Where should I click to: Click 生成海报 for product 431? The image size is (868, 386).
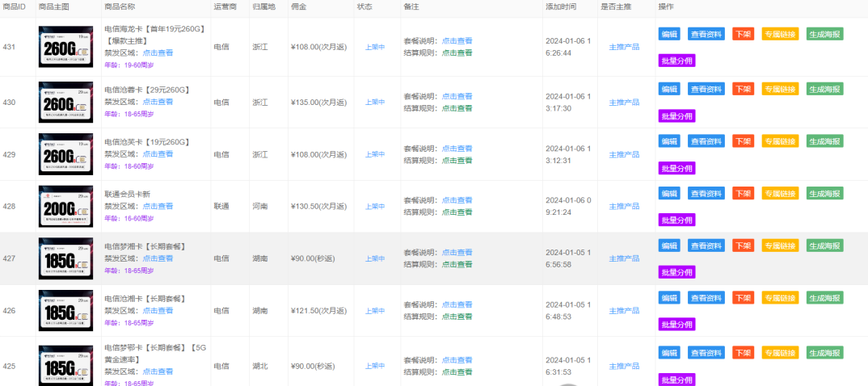(825, 34)
